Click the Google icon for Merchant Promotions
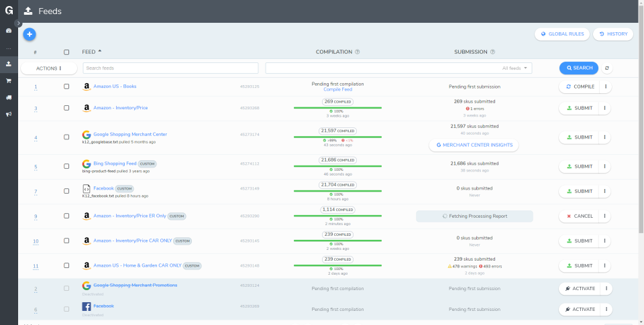The image size is (644, 325). [87, 285]
